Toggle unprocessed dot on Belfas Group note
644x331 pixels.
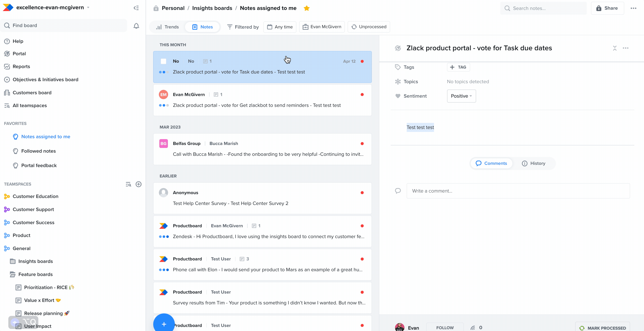tap(362, 144)
